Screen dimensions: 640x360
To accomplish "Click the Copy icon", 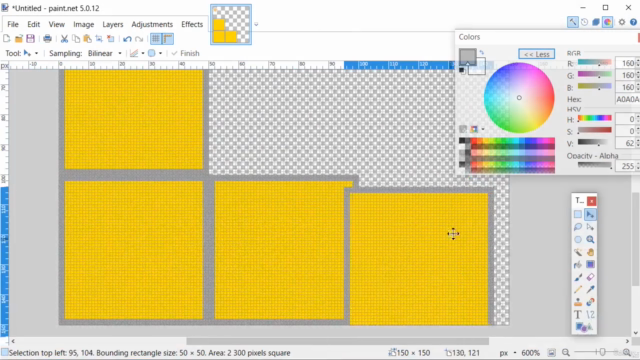I will (76, 39).
